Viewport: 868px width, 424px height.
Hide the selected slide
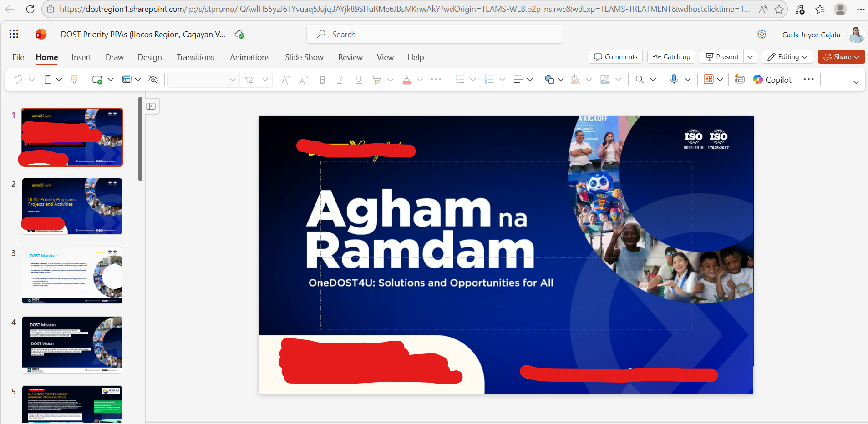pos(153,80)
